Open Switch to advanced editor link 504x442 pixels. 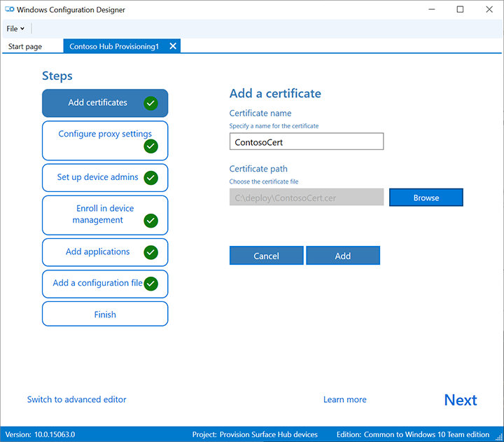click(x=77, y=399)
